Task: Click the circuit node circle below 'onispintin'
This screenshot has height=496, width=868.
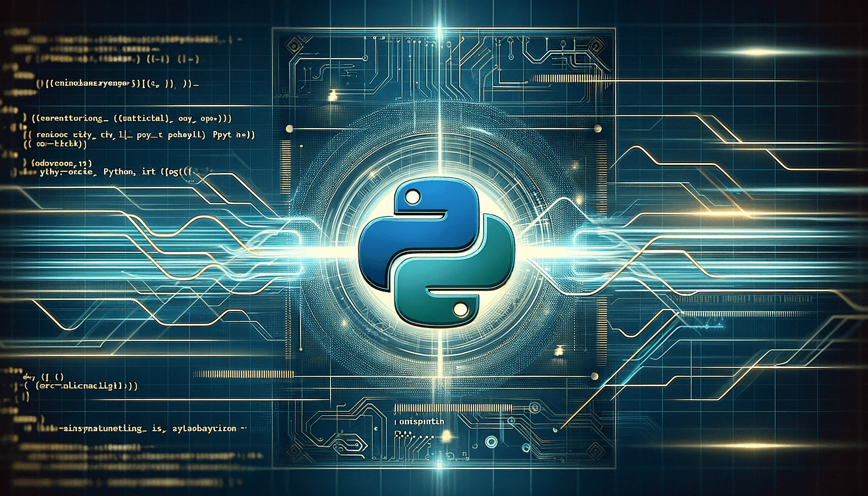Action: pyautogui.click(x=491, y=441)
